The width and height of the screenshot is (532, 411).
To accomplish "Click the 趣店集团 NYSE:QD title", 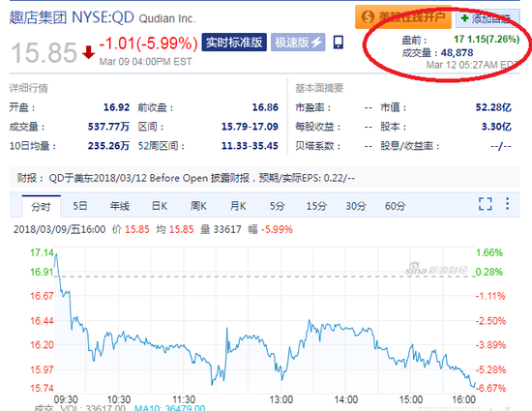I will pyautogui.click(x=72, y=17).
